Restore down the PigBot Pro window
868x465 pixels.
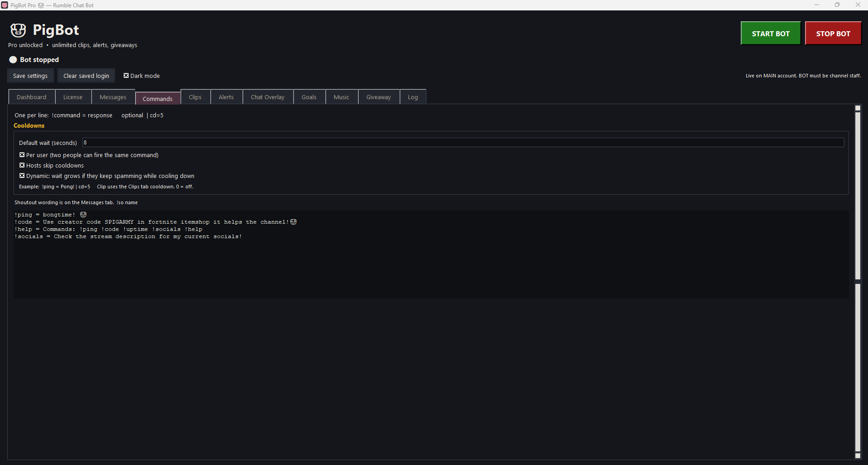pyautogui.click(x=837, y=5)
